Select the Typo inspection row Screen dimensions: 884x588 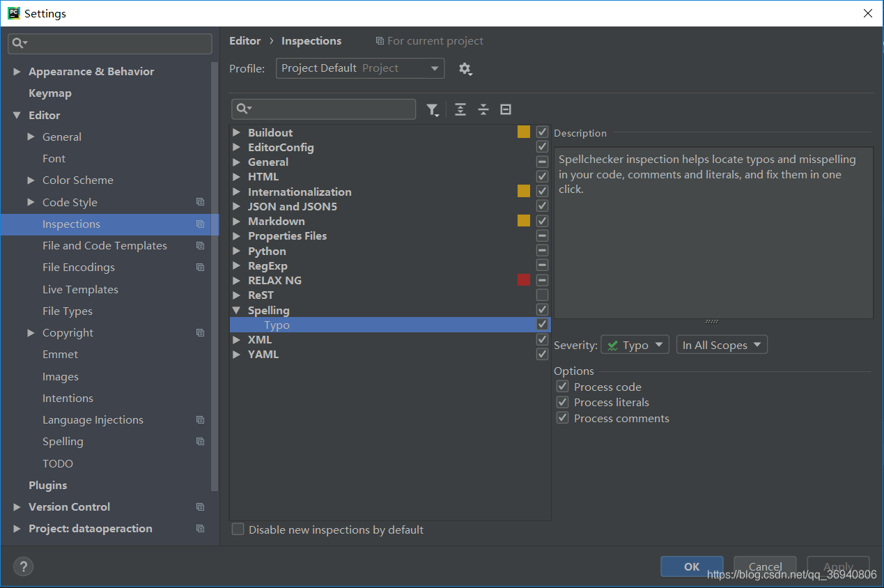[x=390, y=325]
